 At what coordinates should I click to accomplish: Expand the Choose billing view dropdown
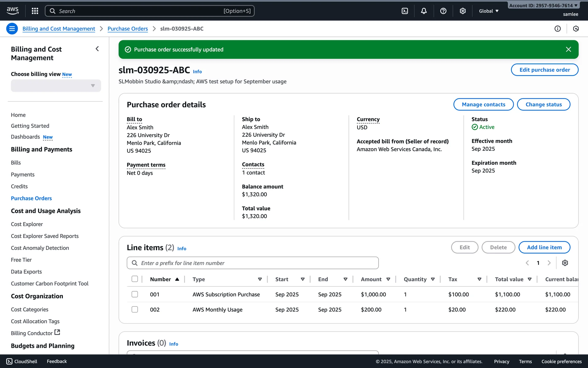(x=56, y=86)
